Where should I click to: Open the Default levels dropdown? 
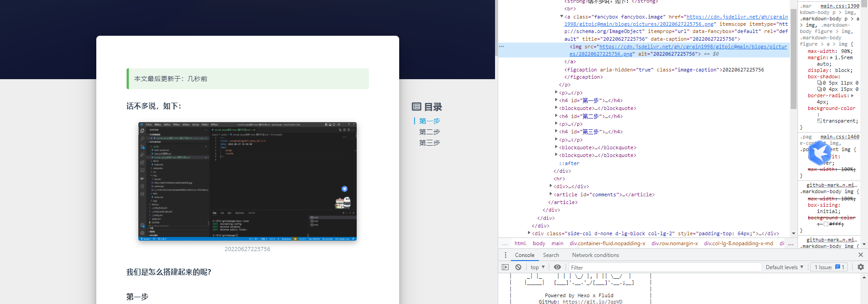[784, 267]
